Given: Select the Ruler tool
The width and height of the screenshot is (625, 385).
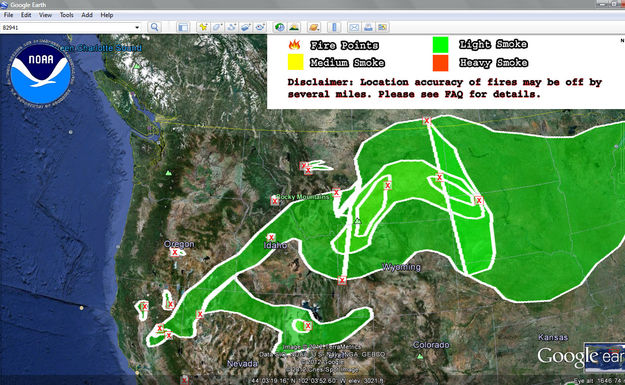Looking at the screenshot, I should (x=334, y=27).
